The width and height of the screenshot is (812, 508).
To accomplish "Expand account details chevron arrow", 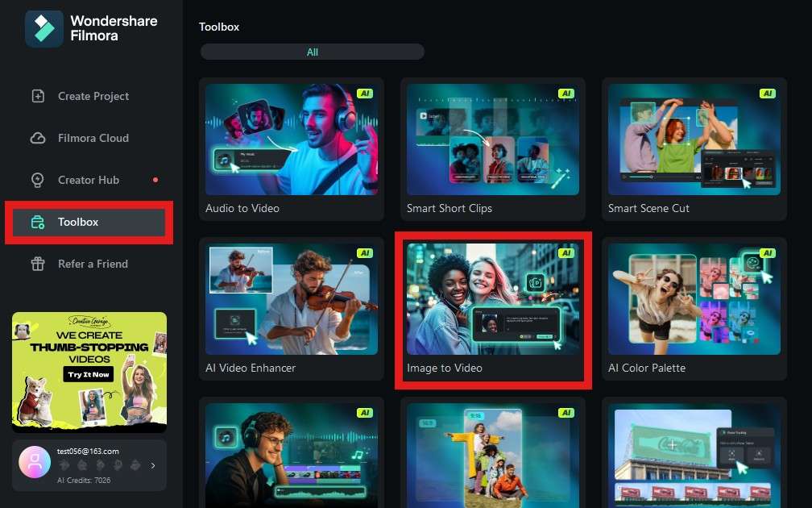I will point(153,465).
